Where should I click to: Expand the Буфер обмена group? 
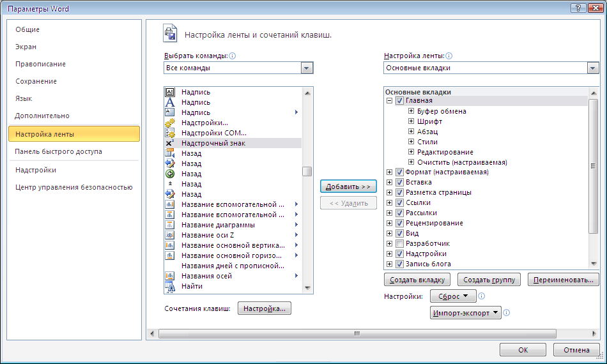411,110
